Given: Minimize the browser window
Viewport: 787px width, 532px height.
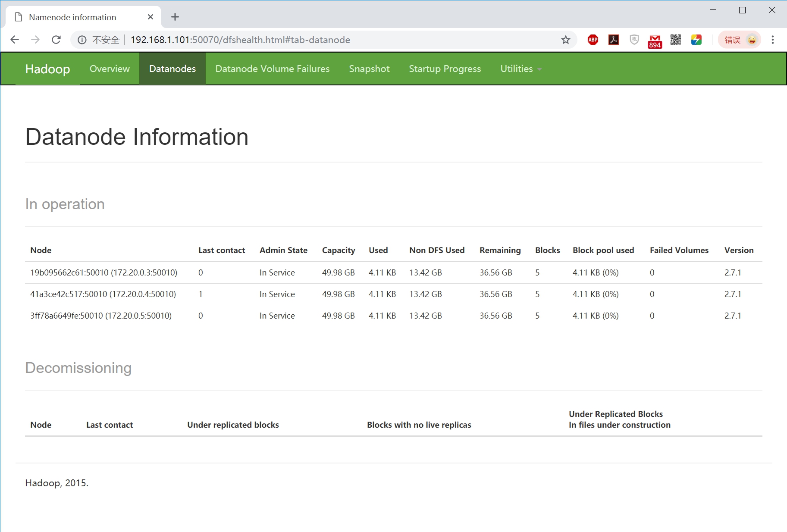Looking at the screenshot, I should coord(713,10).
